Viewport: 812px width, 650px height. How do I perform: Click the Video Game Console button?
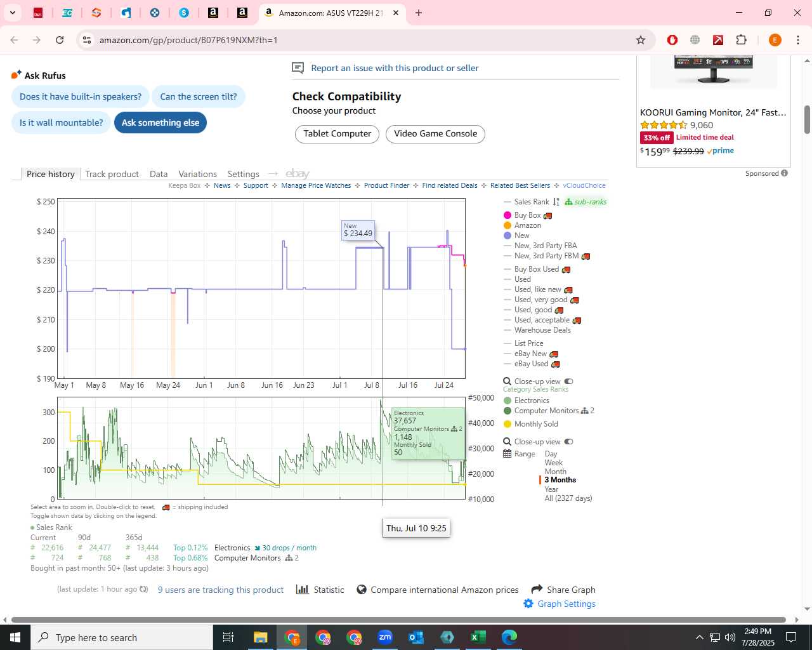pos(435,134)
